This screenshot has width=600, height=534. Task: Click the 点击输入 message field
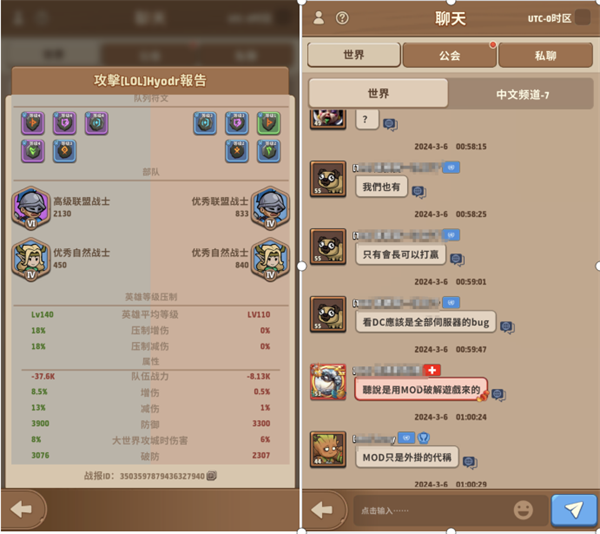[432, 510]
